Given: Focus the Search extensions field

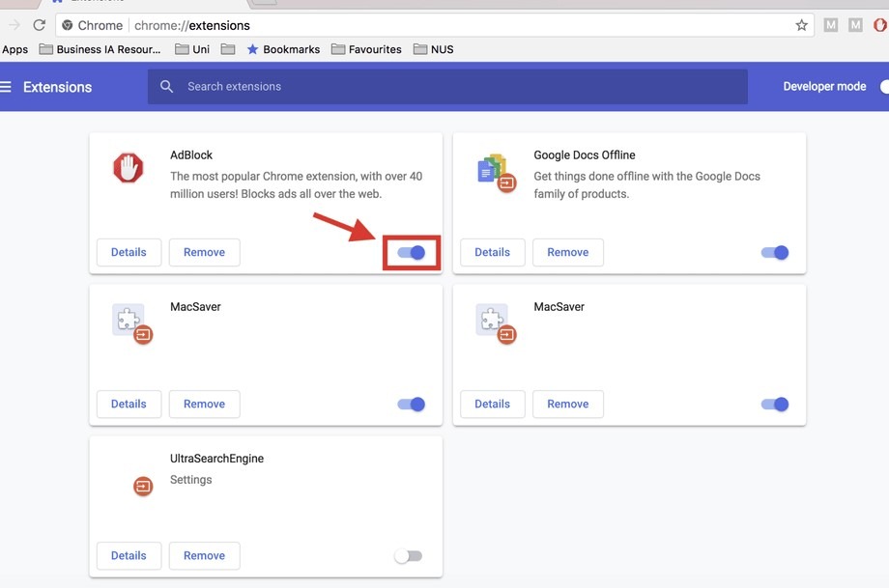Looking at the screenshot, I should [447, 87].
